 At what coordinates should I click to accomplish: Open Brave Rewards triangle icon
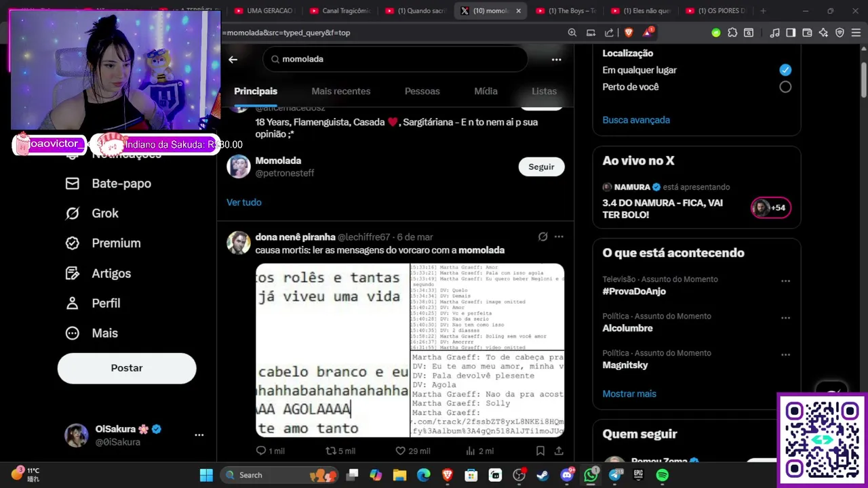647,33
